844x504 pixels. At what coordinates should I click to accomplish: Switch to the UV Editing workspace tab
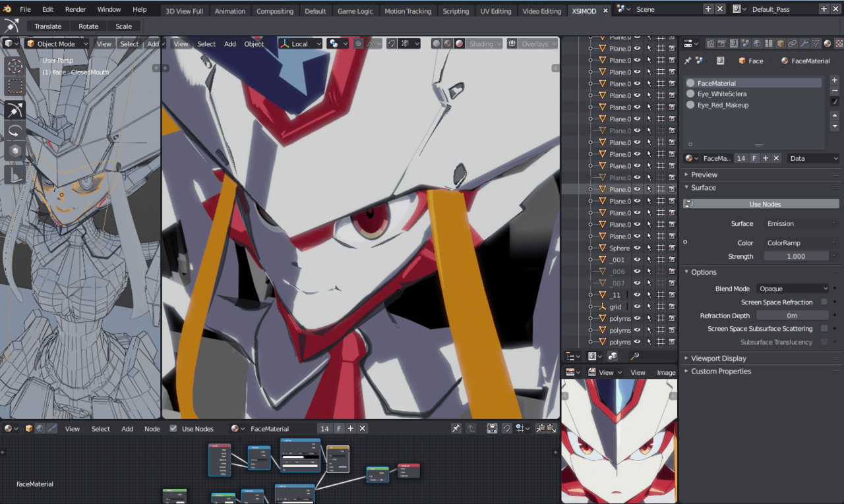coord(495,11)
